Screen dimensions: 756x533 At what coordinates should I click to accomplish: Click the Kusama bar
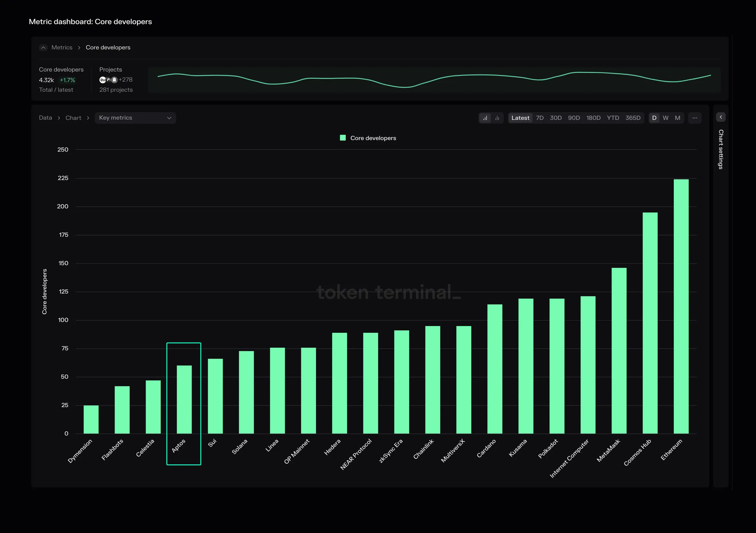pos(526,366)
